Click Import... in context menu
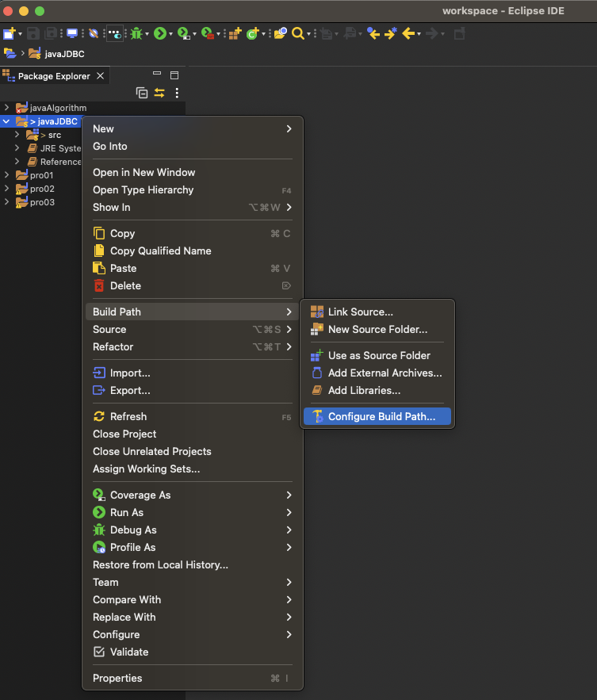The image size is (597, 700). coord(193,373)
